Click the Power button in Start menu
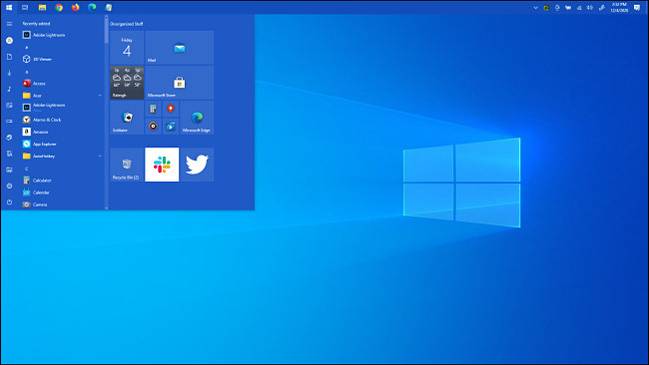 pyautogui.click(x=9, y=202)
